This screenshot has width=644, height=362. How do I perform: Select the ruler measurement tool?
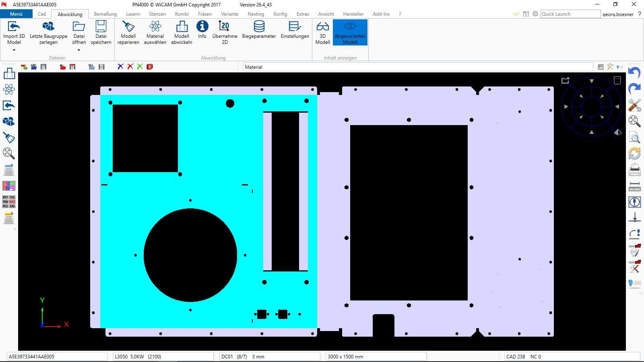click(634, 187)
